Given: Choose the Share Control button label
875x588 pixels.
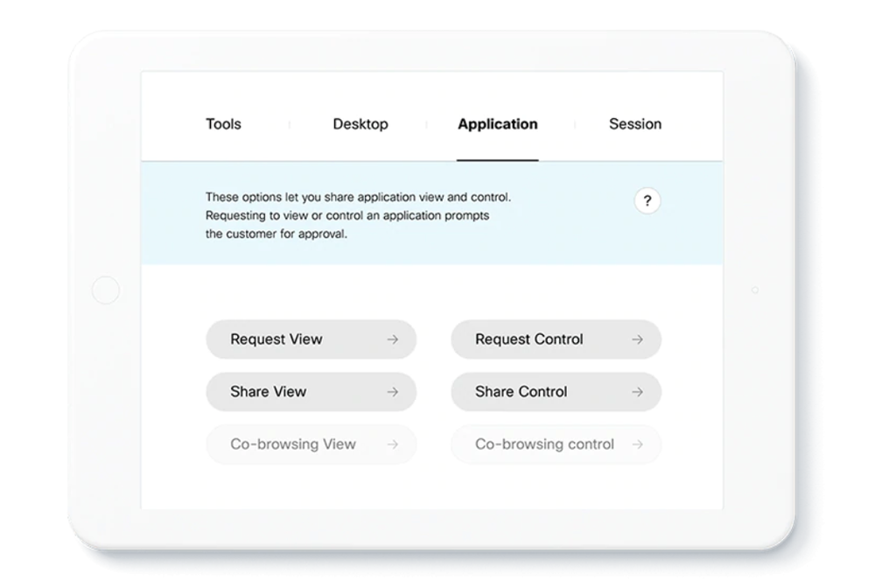Looking at the screenshot, I should (521, 392).
